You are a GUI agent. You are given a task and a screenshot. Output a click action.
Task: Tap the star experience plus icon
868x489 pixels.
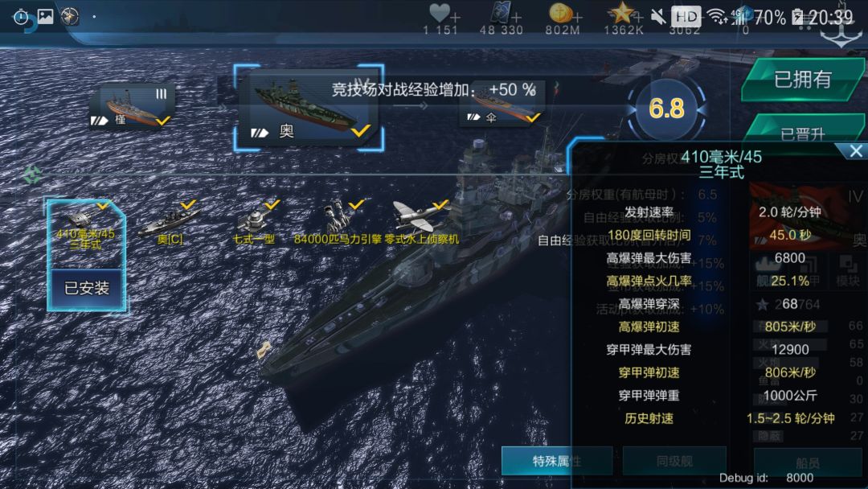coord(637,18)
